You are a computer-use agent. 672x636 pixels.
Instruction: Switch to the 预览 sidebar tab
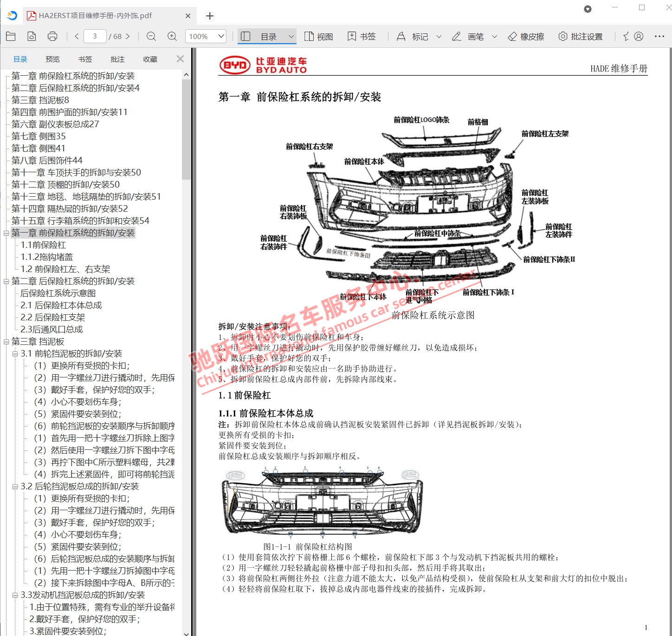(x=52, y=59)
